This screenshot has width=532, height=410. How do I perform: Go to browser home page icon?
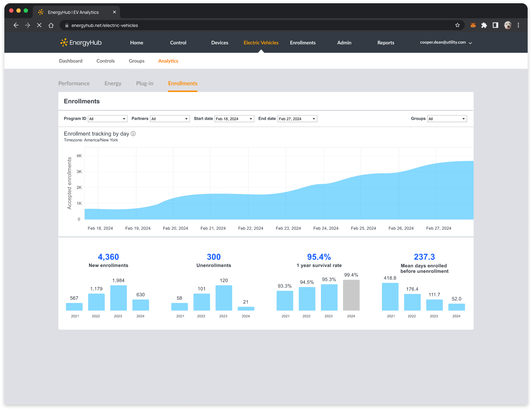51,25
